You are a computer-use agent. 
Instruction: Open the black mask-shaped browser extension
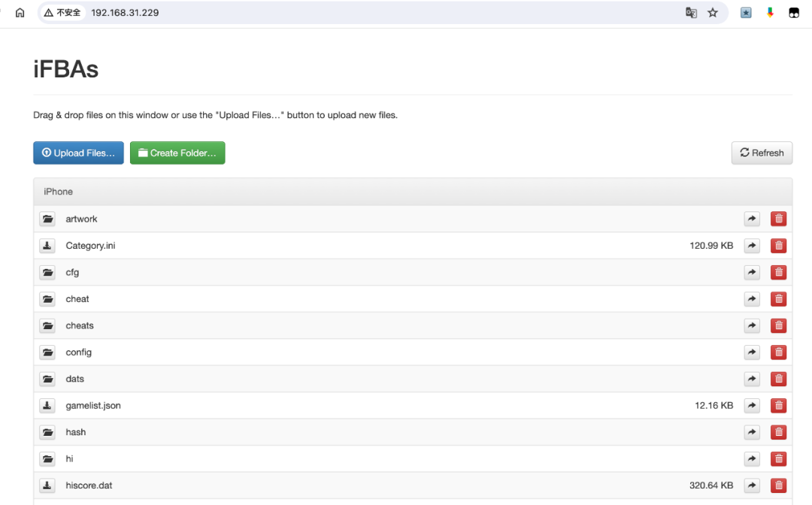point(794,13)
